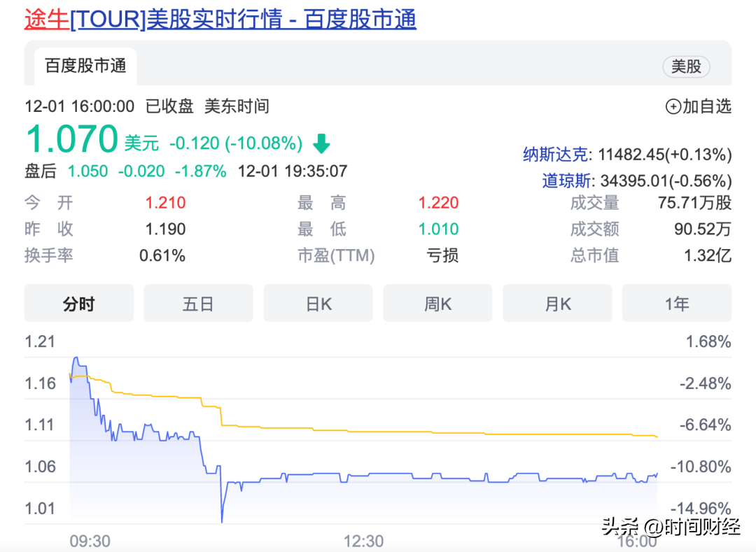Click the green down-arrow price icon

[321, 143]
